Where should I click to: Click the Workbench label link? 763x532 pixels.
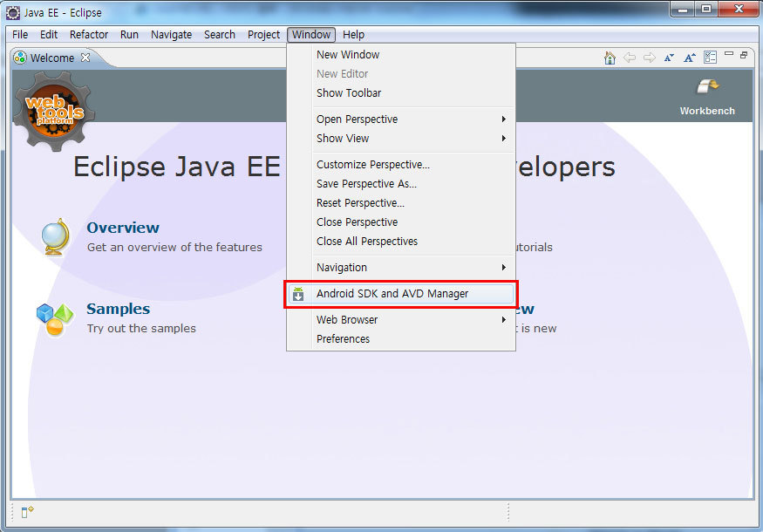click(x=707, y=111)
